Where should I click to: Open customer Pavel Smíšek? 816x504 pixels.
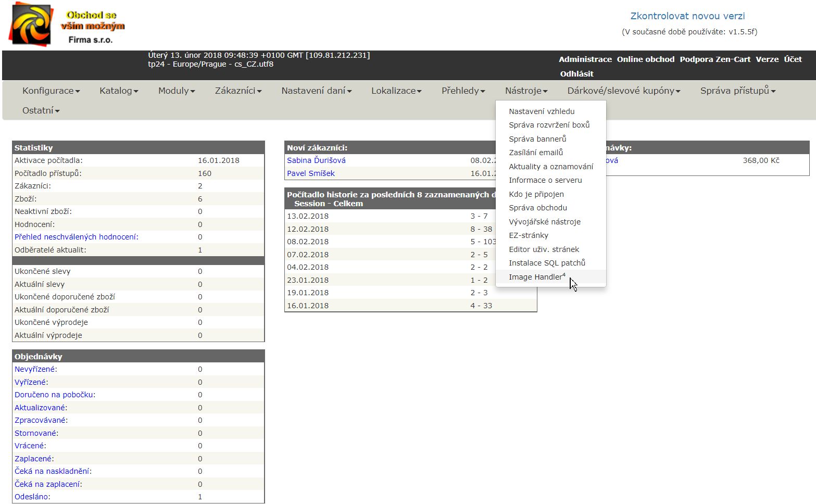coord(311,173)
